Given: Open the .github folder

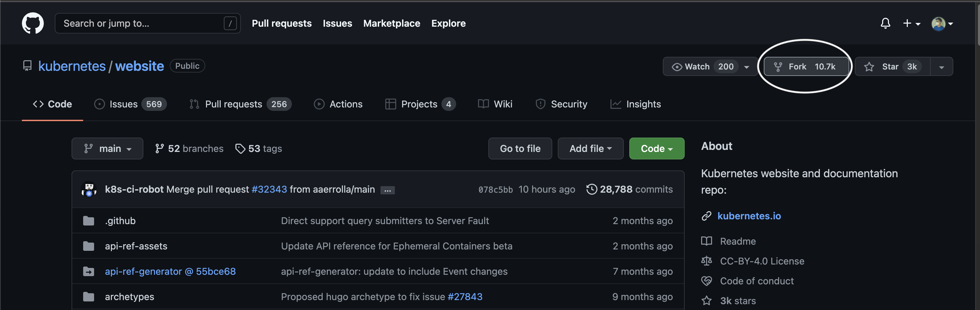Looking at the screenshot, I should point(120,221).
